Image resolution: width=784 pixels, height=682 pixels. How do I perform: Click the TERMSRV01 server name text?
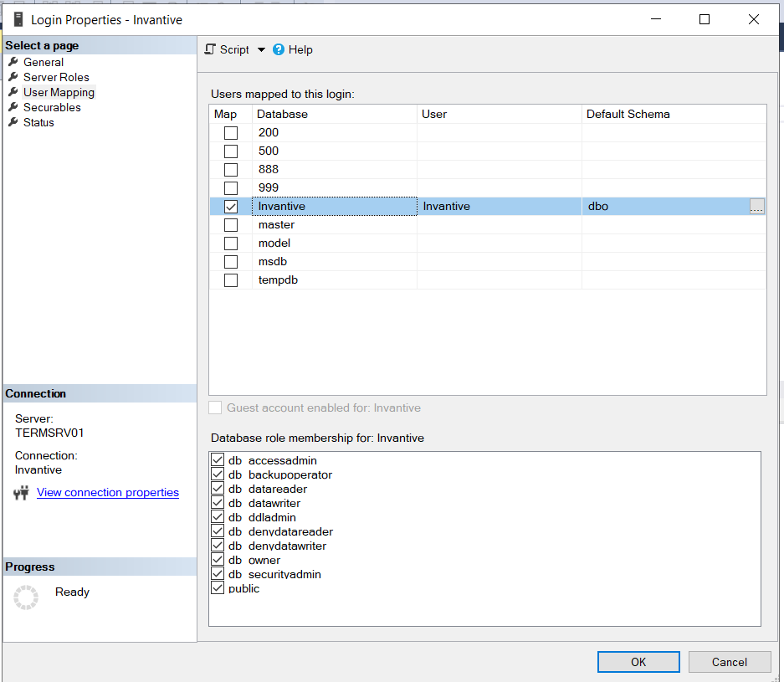pos(49,433)
